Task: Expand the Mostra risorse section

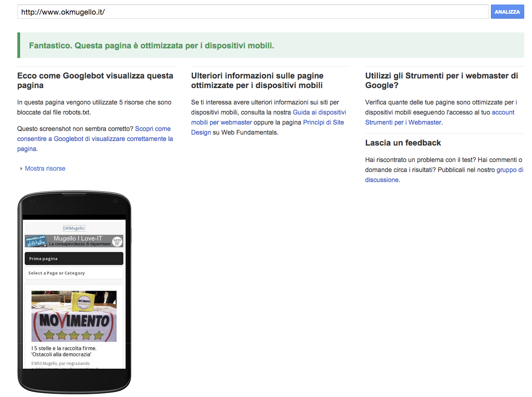Action: coord(45,168)
